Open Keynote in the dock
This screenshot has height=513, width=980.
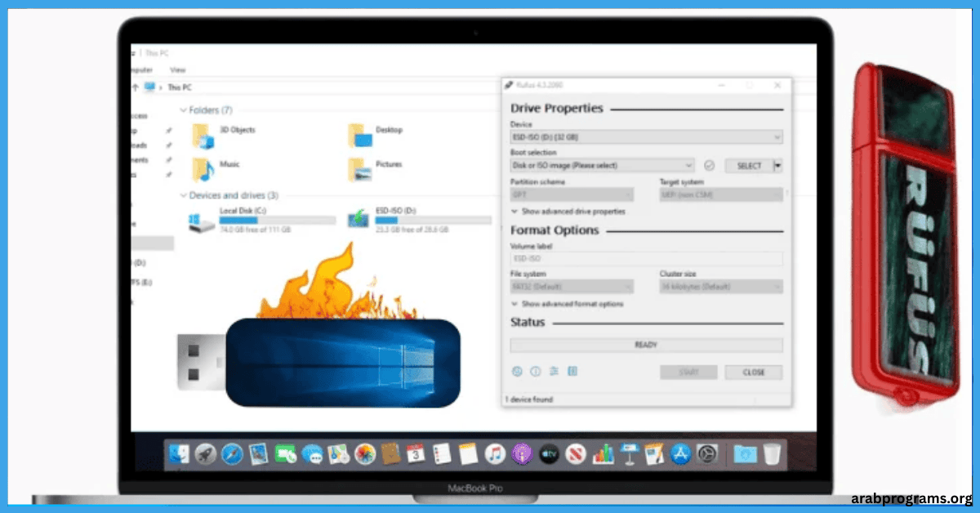629,454
